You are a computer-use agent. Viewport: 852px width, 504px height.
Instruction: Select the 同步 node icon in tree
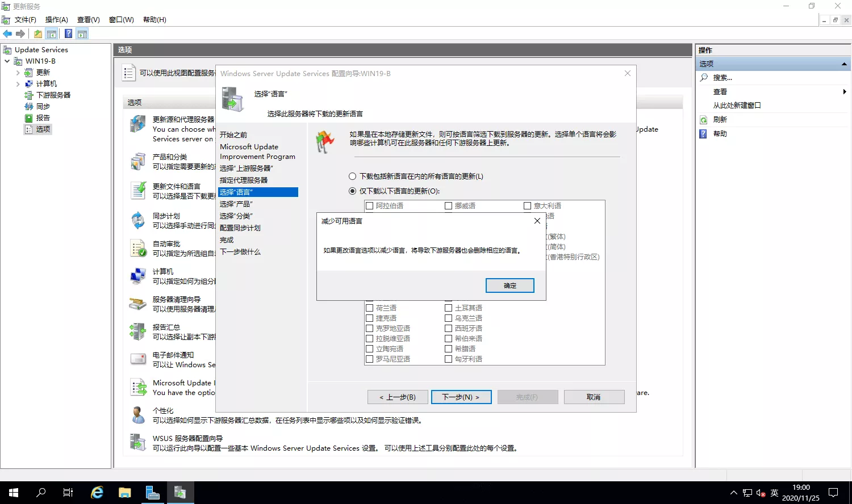click(x=29, y=107)
